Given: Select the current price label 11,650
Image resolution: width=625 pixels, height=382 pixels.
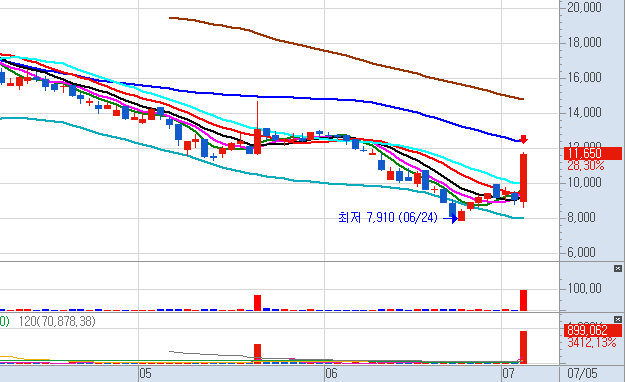Looking at the screenshot, I should (593, 153).
